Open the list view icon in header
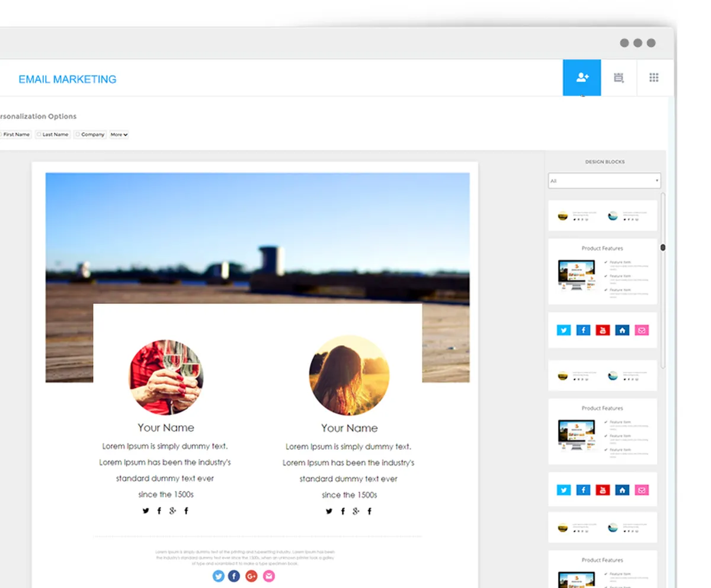This screenshot has width=711, height=588. click(x=619, y=78)
